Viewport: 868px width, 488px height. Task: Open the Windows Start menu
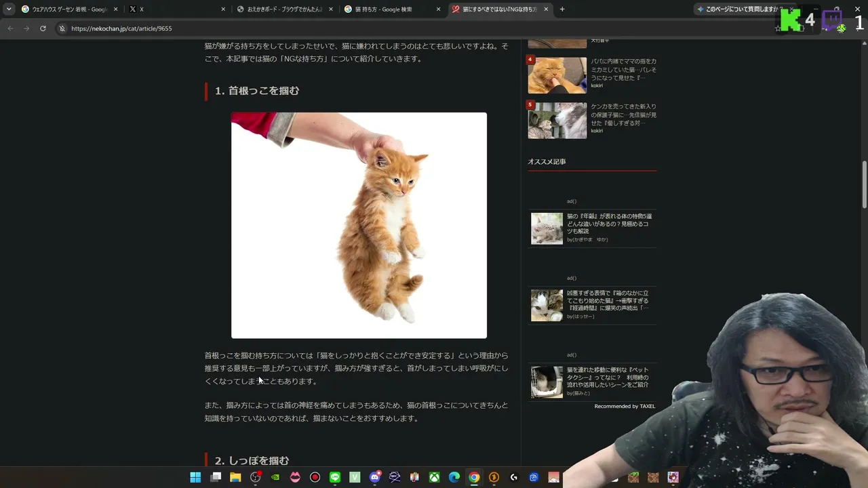pyautogui.click(x=195, y=477)
